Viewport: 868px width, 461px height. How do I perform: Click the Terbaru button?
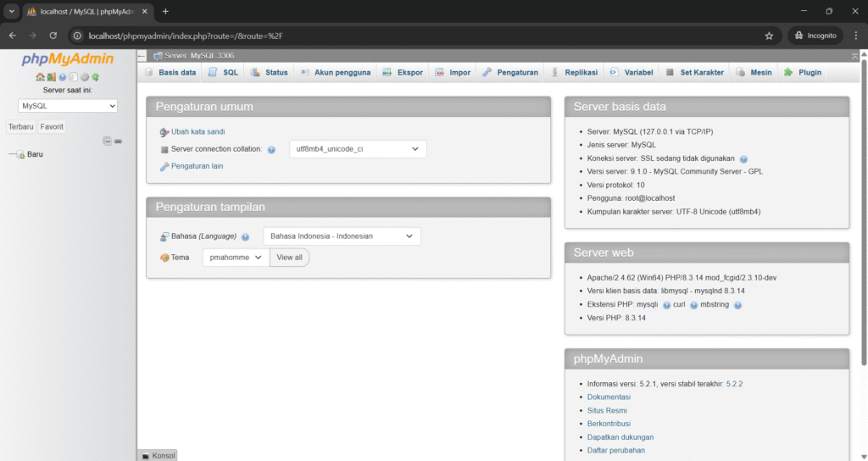pyautogui.click(x=21, y=127)
